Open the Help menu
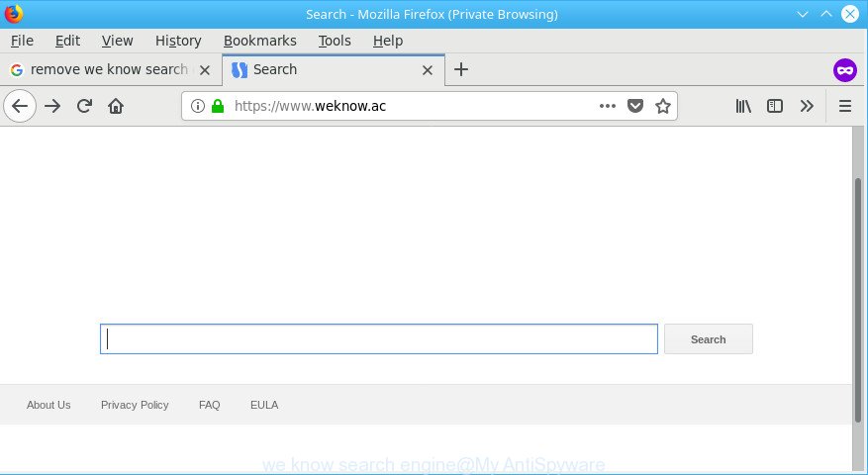 pyautogui.click(x=388, y=41)
